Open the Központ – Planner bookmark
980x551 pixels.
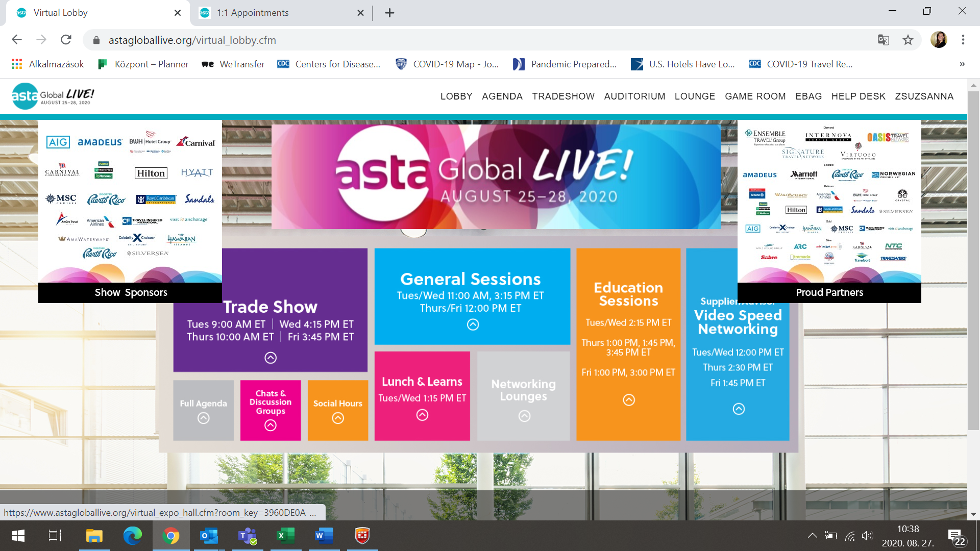point(143,64)
